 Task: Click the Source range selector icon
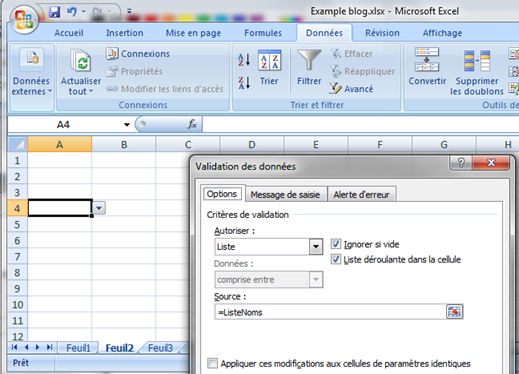click(454, 312)
